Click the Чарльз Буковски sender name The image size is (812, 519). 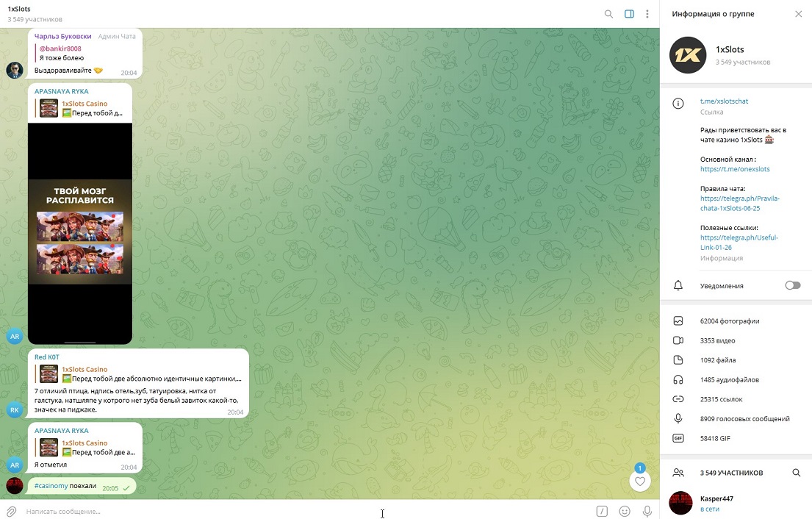pyautogui.click(x=62, y=36)
